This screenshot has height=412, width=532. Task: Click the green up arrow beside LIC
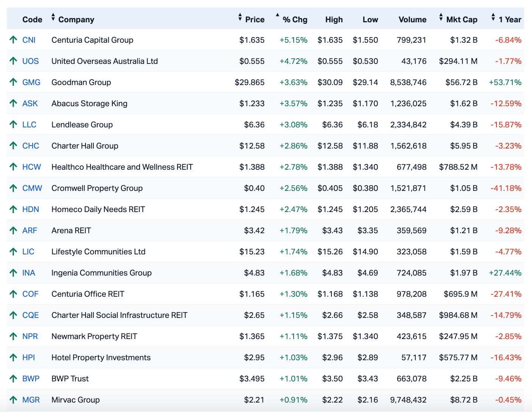[13, 251]
